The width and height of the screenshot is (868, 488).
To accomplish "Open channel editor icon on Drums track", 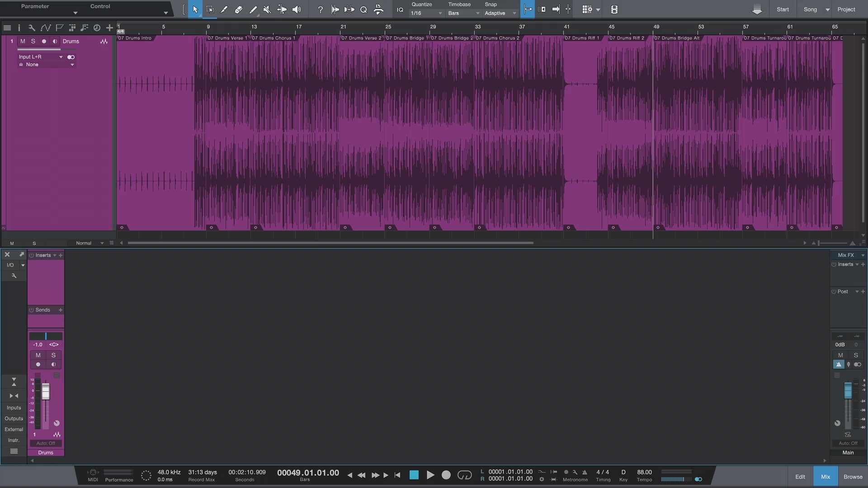I will (104, 41).
